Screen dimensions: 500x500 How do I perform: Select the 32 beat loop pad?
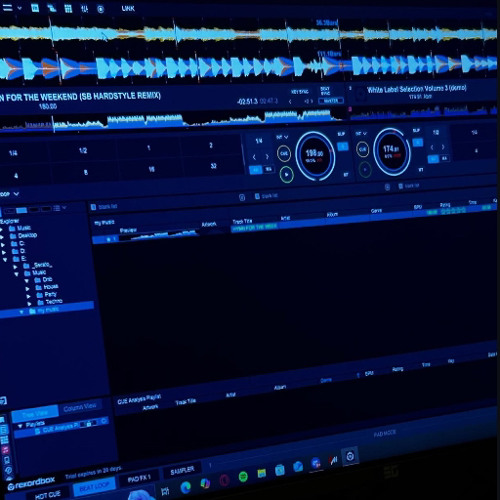pyautogui.click(x=214, y=166)
